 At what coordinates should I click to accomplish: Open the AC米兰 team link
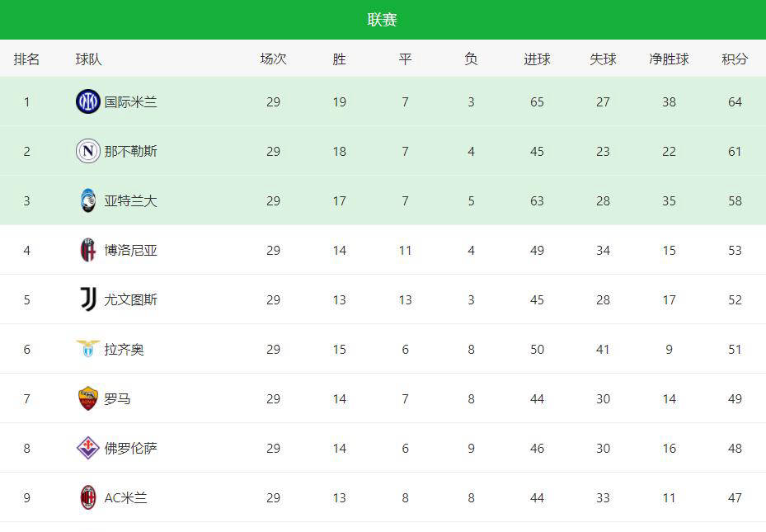point(125,498)
